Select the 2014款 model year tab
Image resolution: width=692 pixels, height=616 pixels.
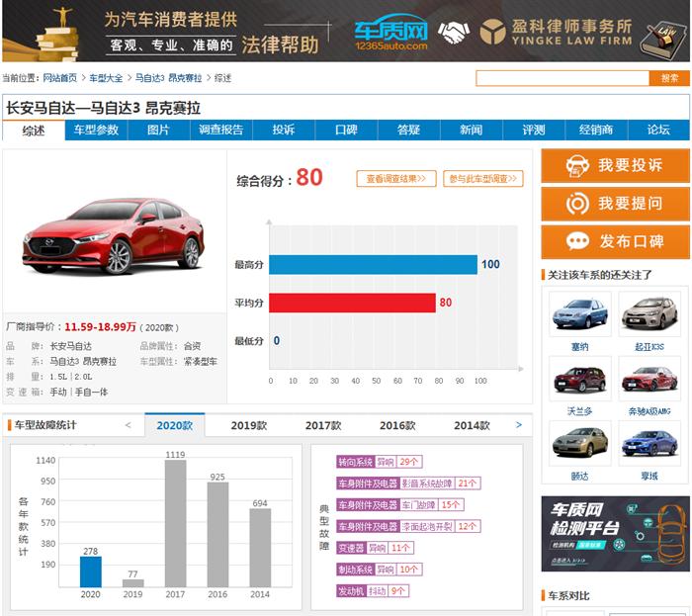(x=472, y=425)
